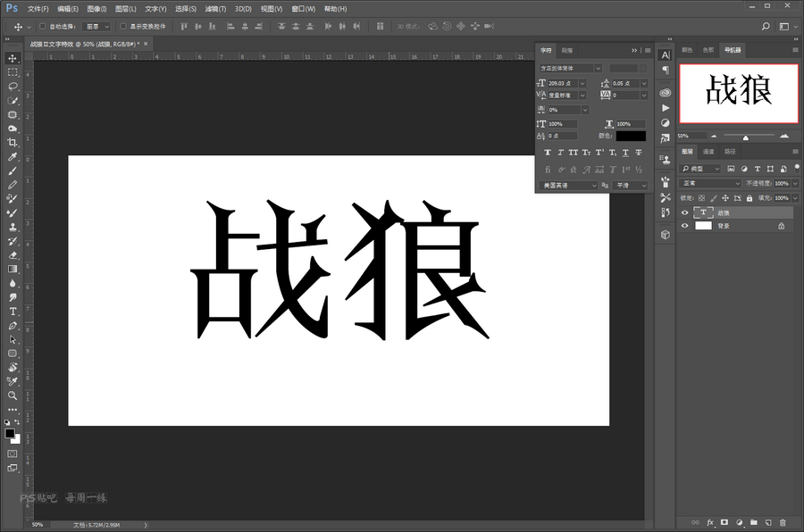Select the Brush tool
Screen dimensions: 804x532
13,170
